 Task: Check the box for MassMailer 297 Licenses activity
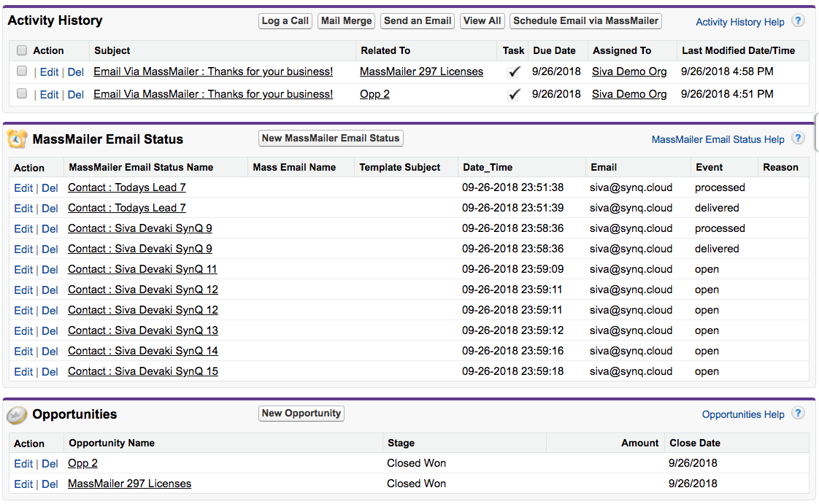click(x=22, y=71)
